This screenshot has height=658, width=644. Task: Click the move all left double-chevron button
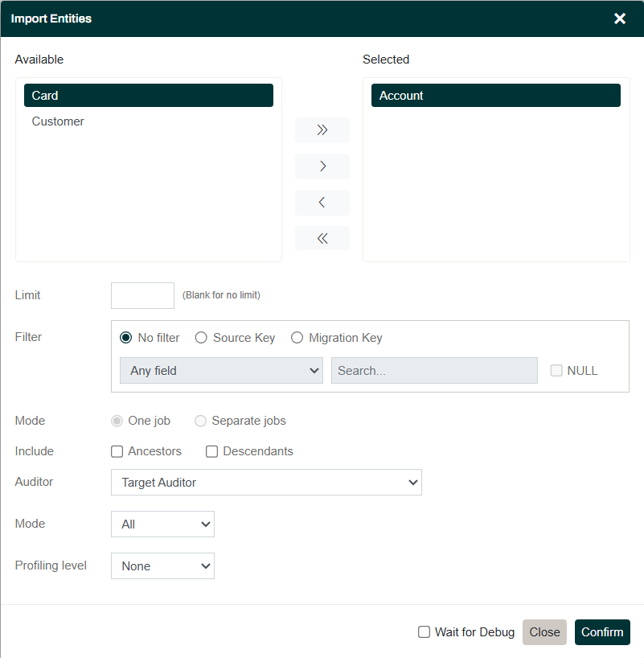(322, 238)
